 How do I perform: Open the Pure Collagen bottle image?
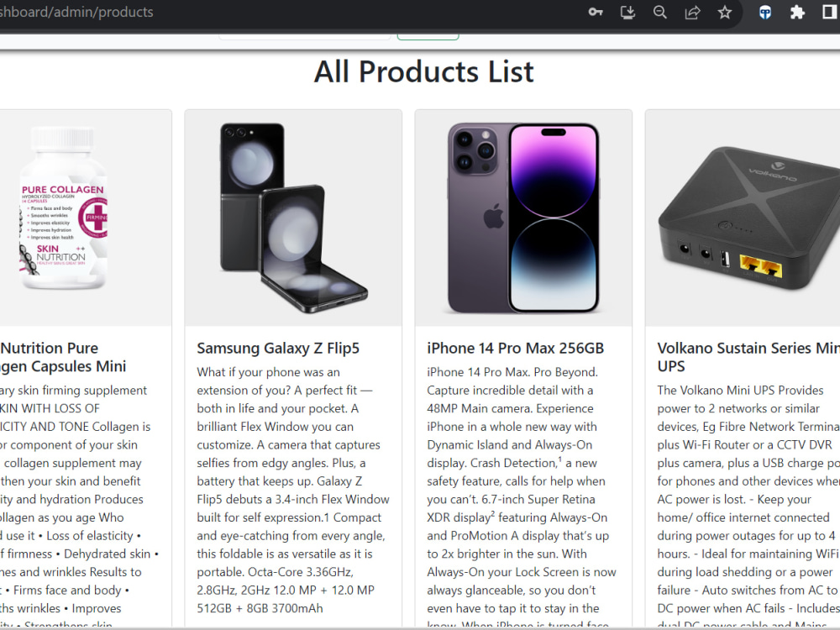[x=86, y=218]
